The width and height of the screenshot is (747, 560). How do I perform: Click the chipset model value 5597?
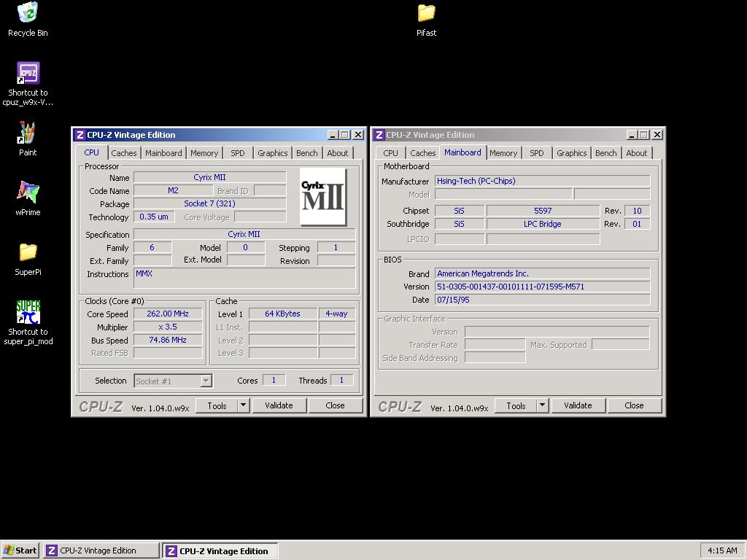click(543, 211)
